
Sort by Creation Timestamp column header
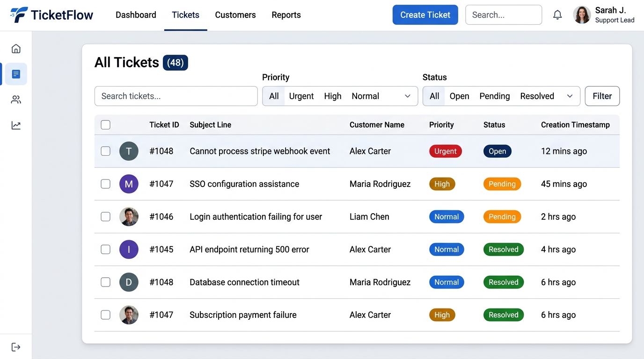click(575, 125)
